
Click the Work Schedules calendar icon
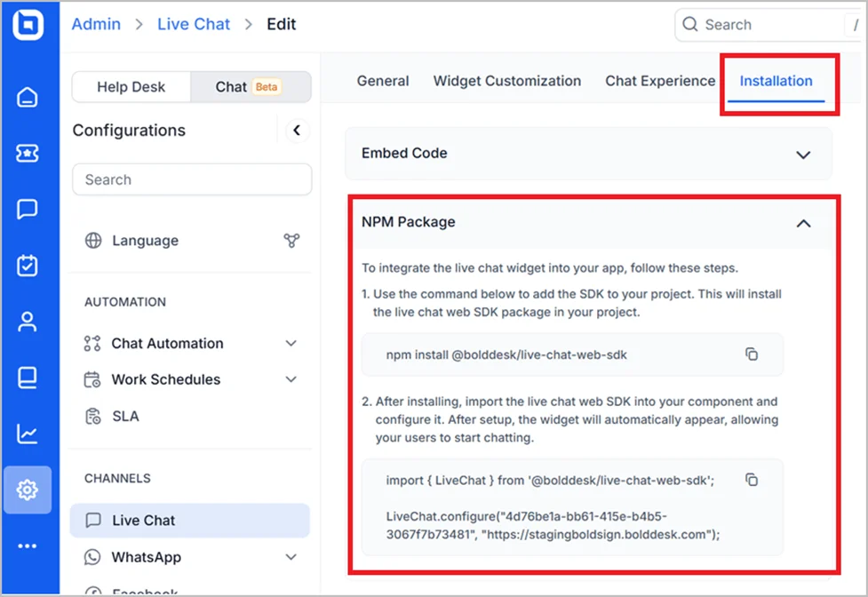92,379
